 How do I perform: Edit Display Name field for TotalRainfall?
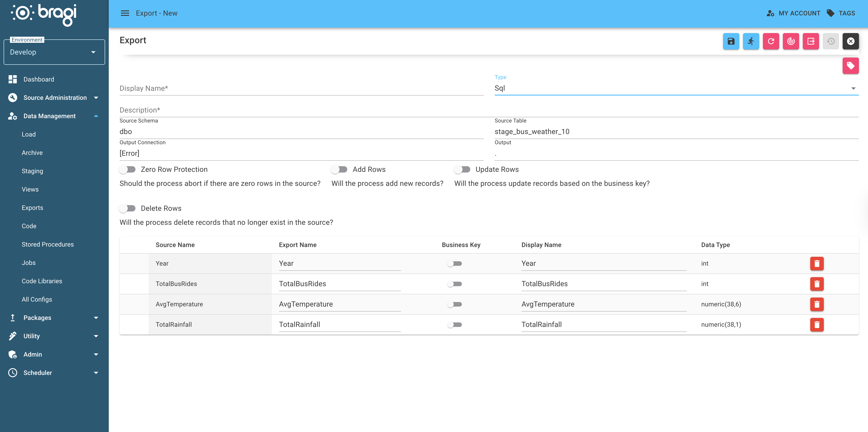coord(604,325)
